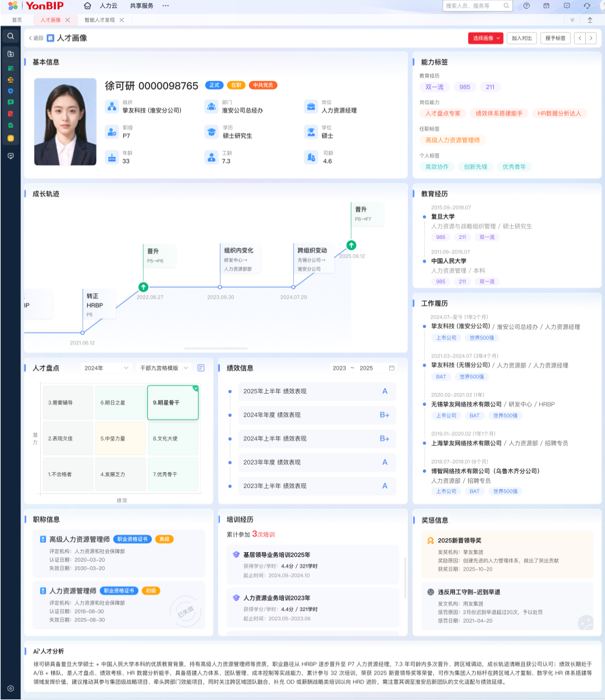Open the 共享服务 menu
The image size is (605, 700).
tap(141, 6)
